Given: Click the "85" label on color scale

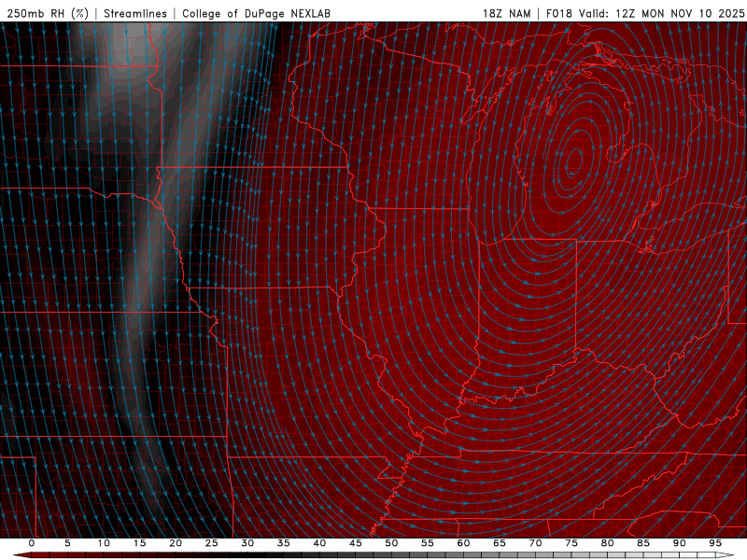Looking at the screenshot, I should coord(643,543).
